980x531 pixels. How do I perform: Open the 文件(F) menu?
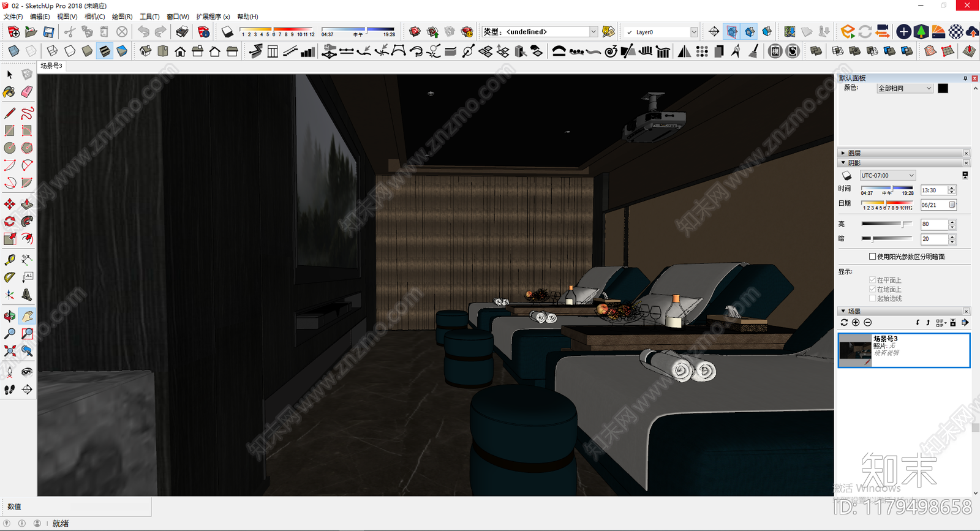tap(13, 17)
